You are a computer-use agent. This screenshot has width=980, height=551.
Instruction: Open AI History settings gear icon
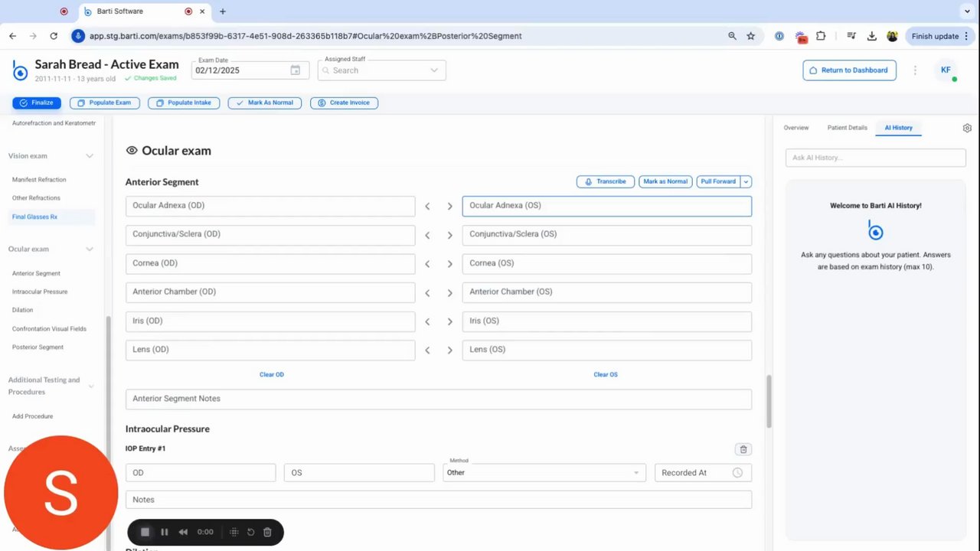click(x=967, y=129)
